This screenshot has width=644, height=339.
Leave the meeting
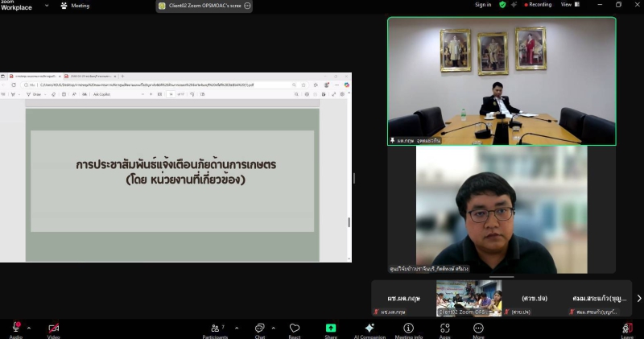click(627, 329)
